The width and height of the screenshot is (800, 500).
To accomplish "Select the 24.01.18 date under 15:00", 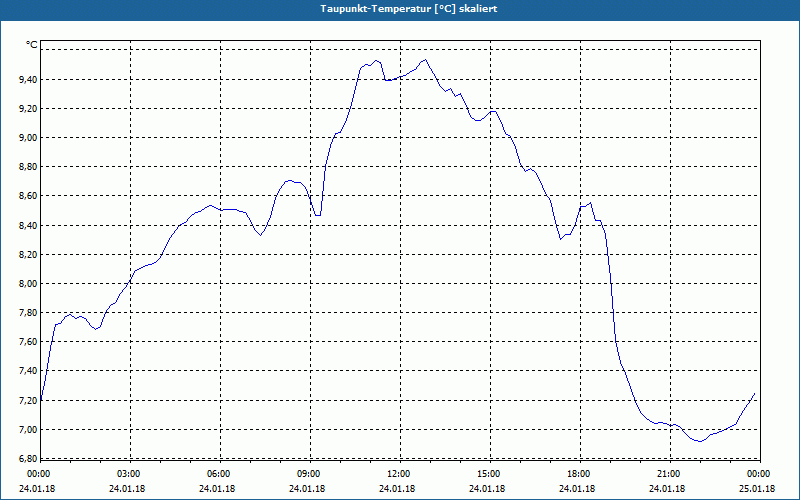I will click(487, 488).
